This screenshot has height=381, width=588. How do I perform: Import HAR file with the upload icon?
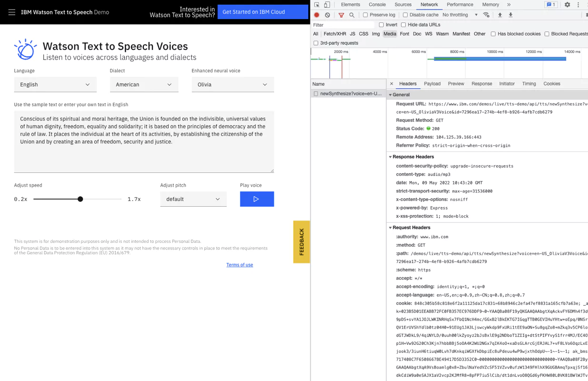(x=500, y=15)
